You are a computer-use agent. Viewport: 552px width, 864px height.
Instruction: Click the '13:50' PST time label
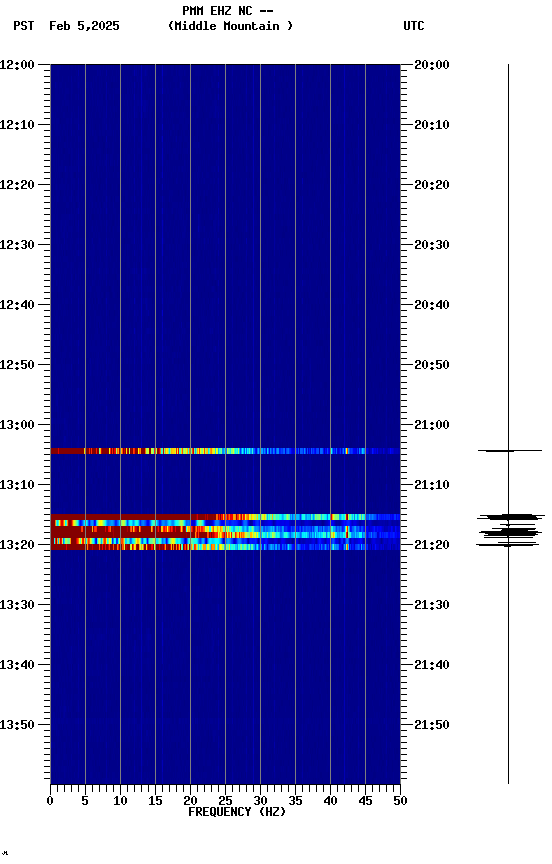17,725
